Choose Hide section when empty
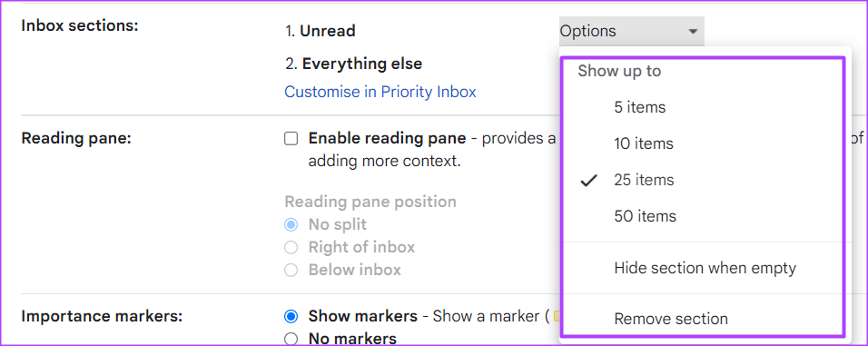Screen dimensions: 868x346 pyautogui.click(x=705, y=269)
